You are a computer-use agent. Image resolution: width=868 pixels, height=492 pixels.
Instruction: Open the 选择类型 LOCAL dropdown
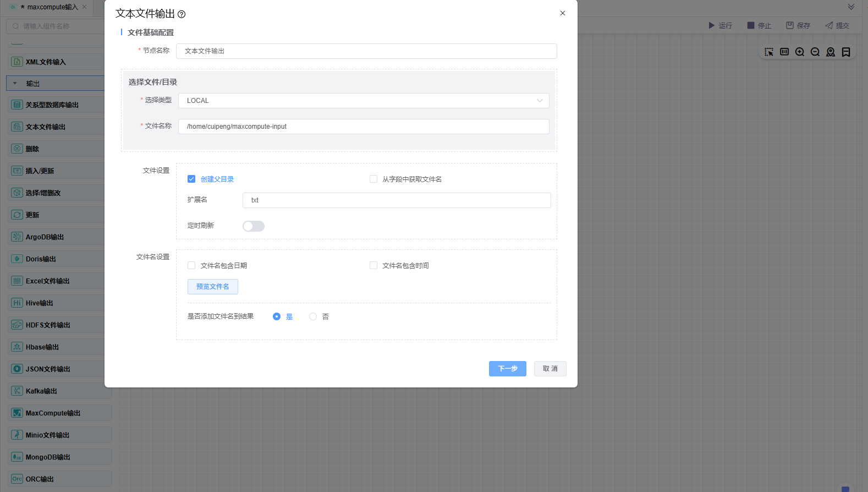[364, 101]
